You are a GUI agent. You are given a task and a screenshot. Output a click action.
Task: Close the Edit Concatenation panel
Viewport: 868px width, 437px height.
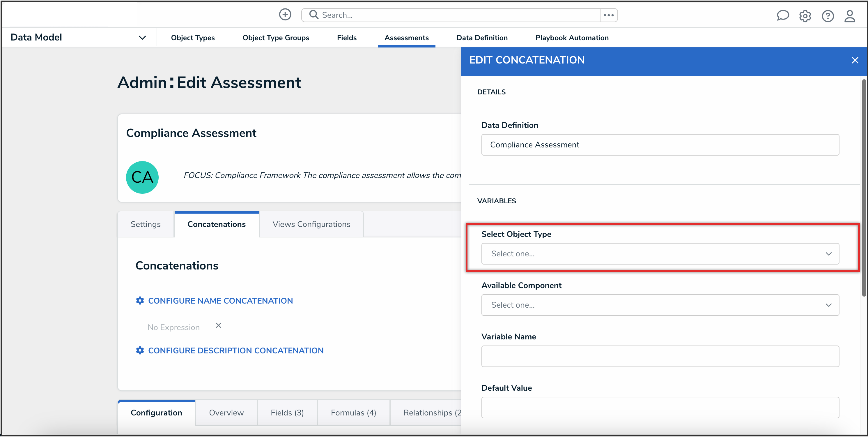click(x=855, y=60)
